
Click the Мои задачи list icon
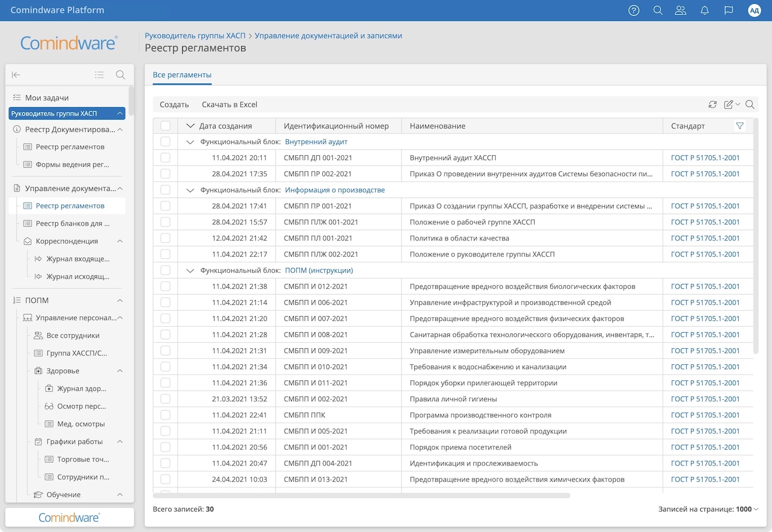[x=17, y=98]
